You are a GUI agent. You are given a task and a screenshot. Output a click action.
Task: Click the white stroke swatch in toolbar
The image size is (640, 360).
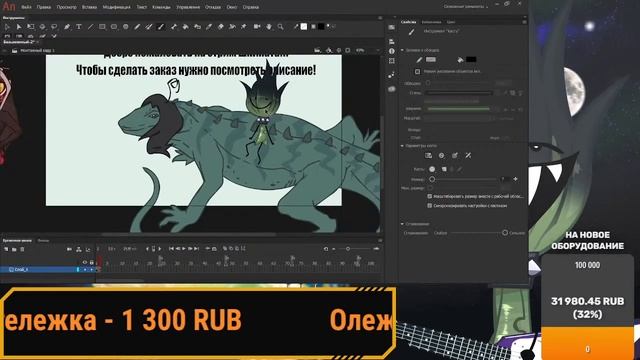(304, 27)
